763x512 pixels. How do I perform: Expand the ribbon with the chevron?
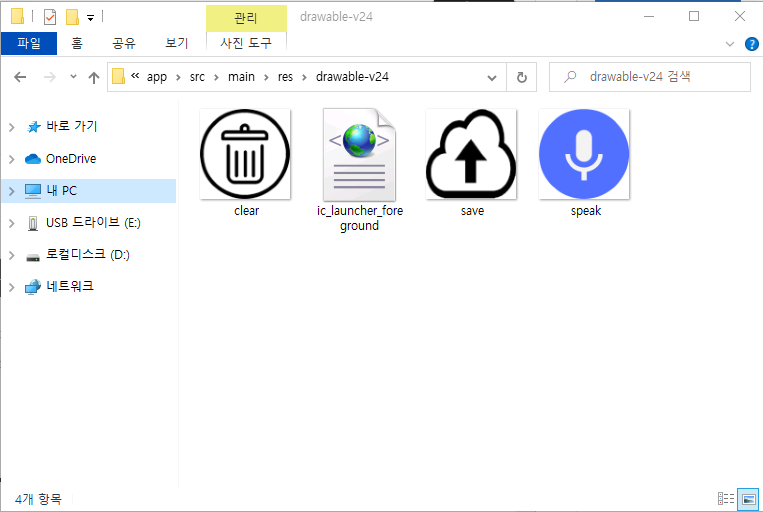click(x=730, y=43)
